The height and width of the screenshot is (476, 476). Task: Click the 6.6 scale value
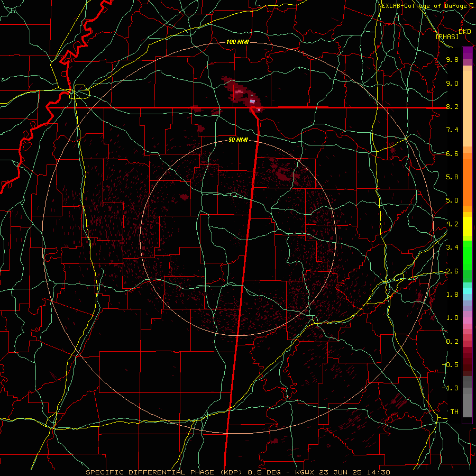point(452,153)
